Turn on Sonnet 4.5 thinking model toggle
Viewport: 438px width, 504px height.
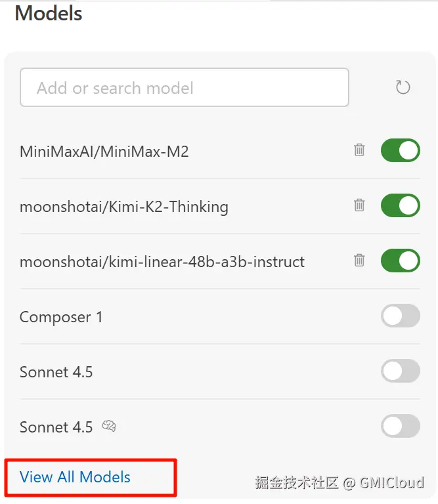point(400,426)
